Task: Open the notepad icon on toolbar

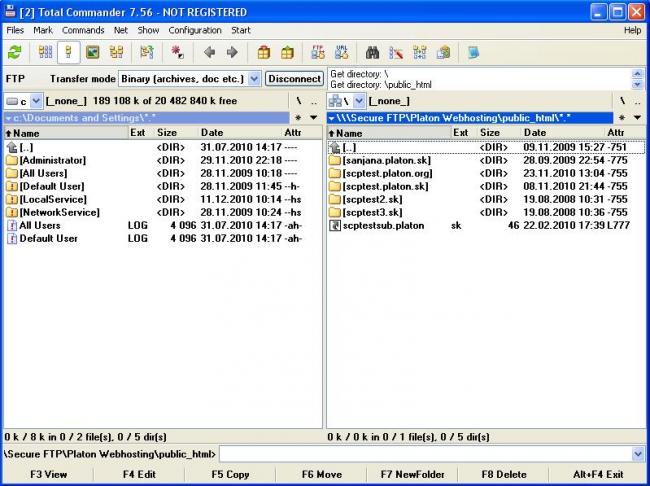Action: tap(473, 53)
